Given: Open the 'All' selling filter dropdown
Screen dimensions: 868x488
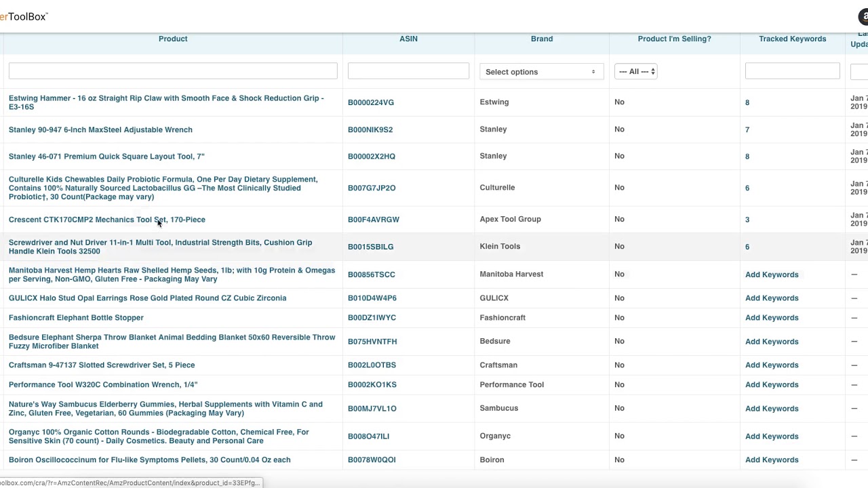Looking at the screenshot, I should tap(635, 72).
